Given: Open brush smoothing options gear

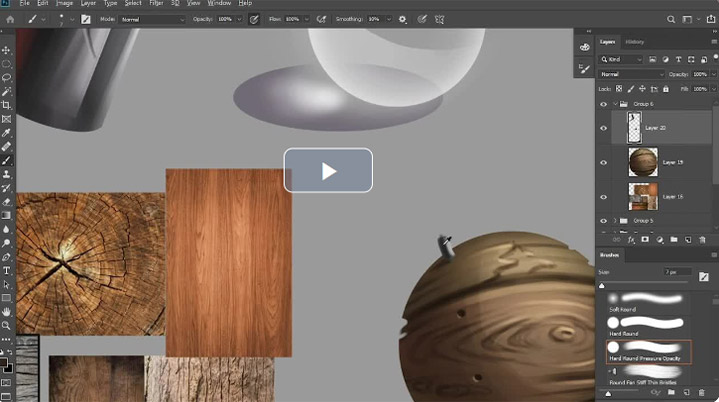Looking at the screenshot, I should coord(402,19).
